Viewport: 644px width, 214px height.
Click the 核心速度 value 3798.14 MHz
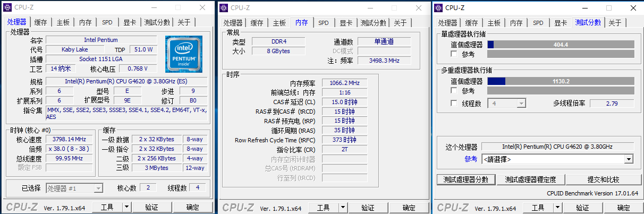[x=69, y=139]
